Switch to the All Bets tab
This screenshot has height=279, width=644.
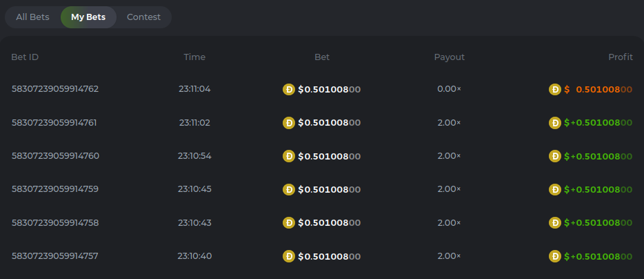[33, 17]
